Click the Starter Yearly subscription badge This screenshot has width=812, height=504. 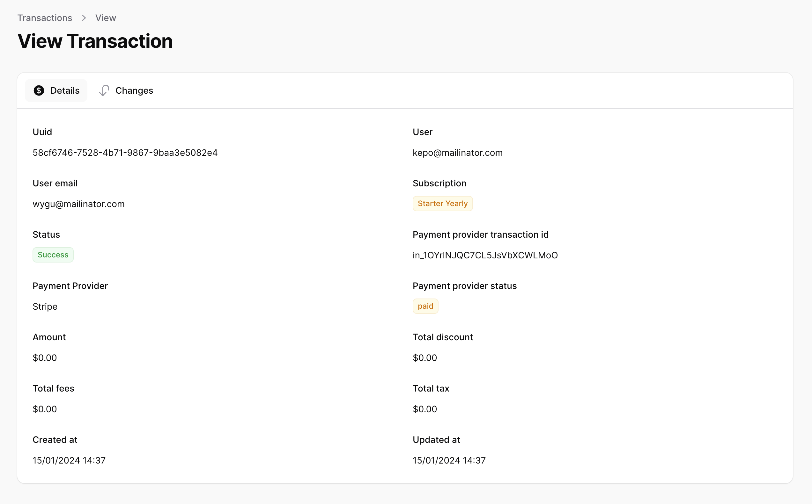(443, 203)
